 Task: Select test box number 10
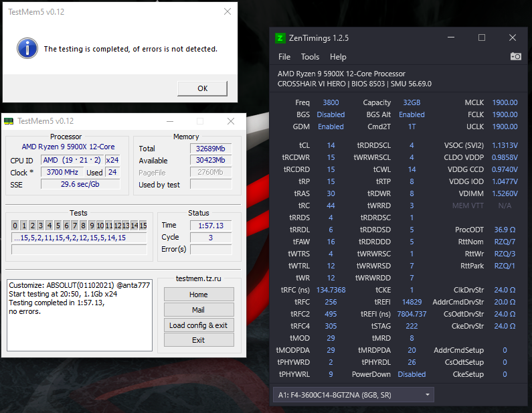100,226
